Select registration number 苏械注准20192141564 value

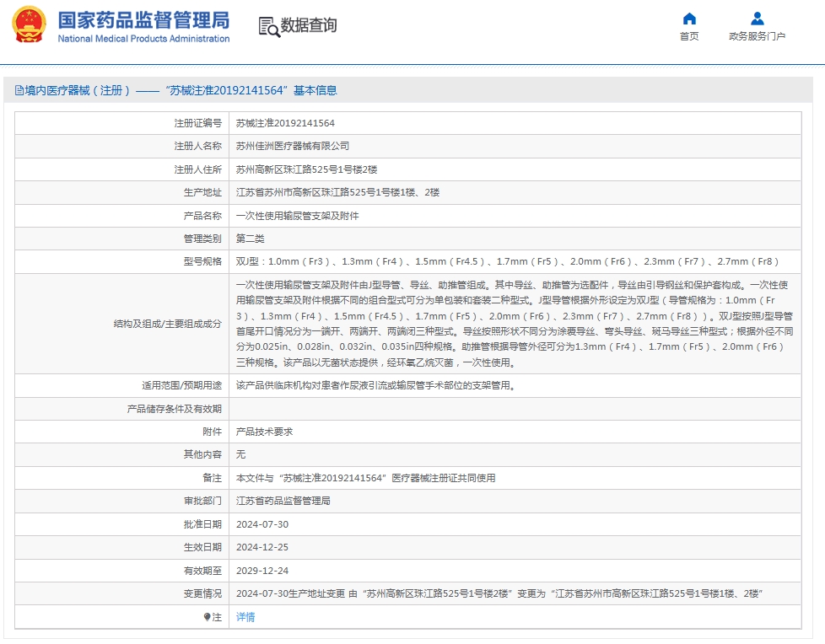[x=285, y=123]
